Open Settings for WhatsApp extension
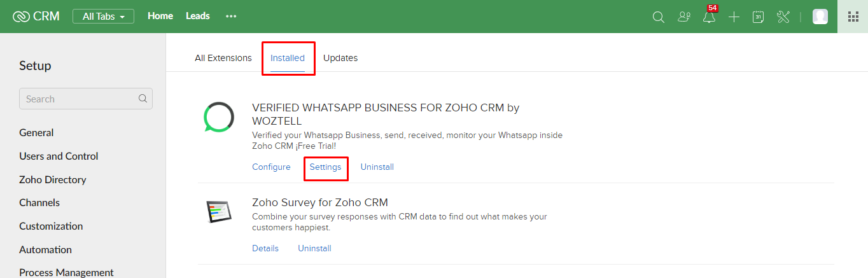This screenshot has width=868, height=278. (x=325, y=167)
